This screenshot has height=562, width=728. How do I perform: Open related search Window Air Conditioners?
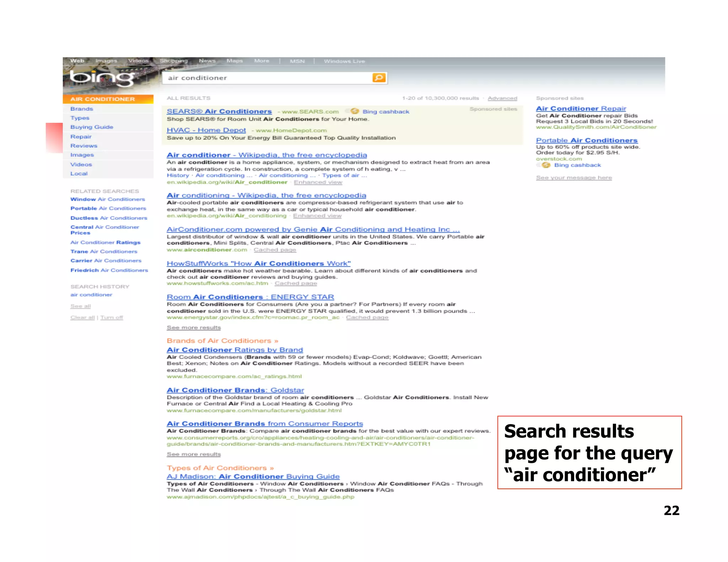pos(108,199)
